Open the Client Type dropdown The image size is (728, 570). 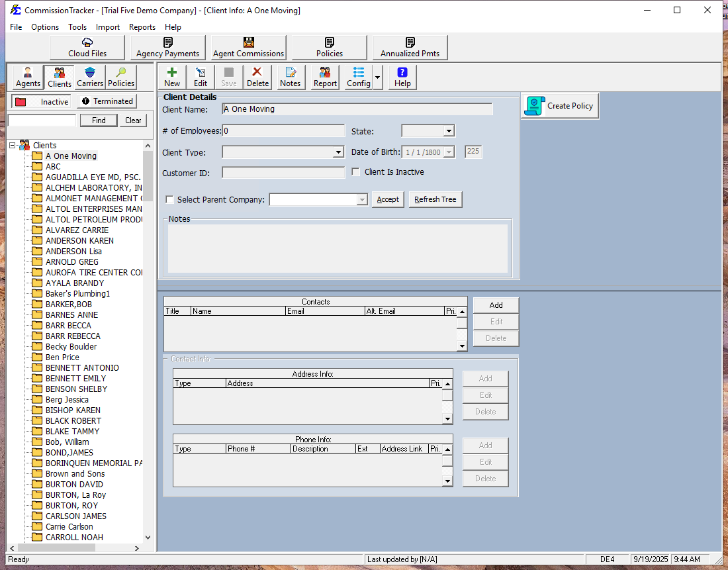(x=338, y=152)
